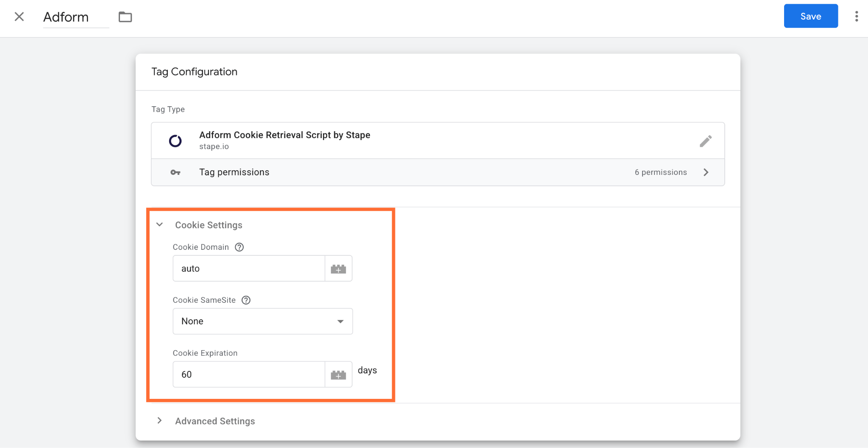Click the Tag permissions label
The width and height of the screenshot is (868, 448).
coord(234,172)
